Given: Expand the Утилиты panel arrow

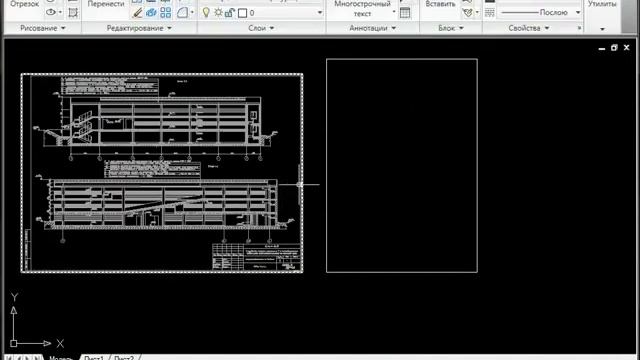Looking at the screenshot, I should (602, 29).
